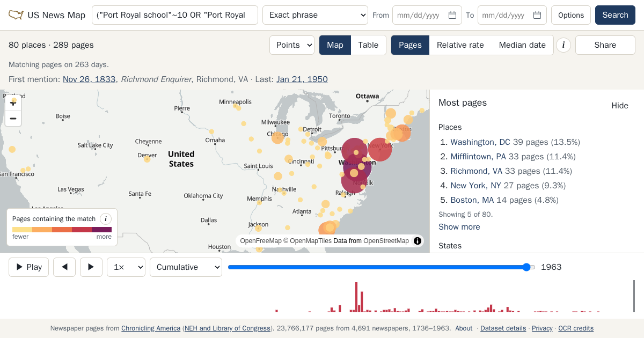Open the Options button
The width and height of the screenshot is (644, 338).
point(571,15)
